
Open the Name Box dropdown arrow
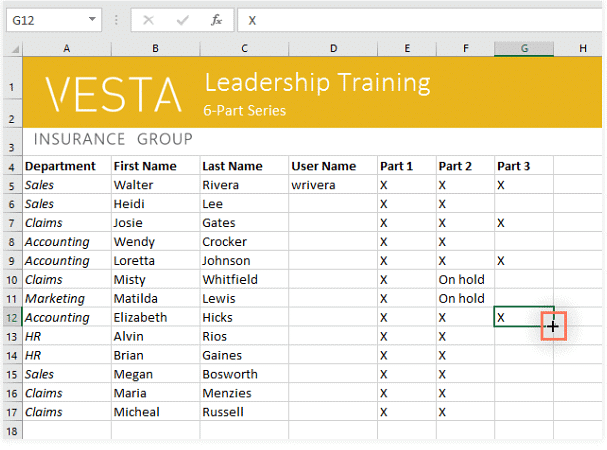(92, 19)
